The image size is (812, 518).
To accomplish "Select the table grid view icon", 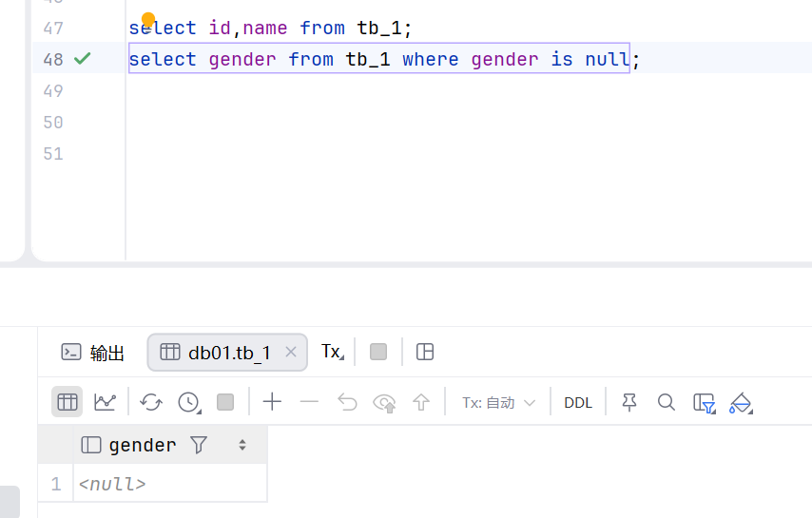I will pyautogui.click(x=67, y=401).
